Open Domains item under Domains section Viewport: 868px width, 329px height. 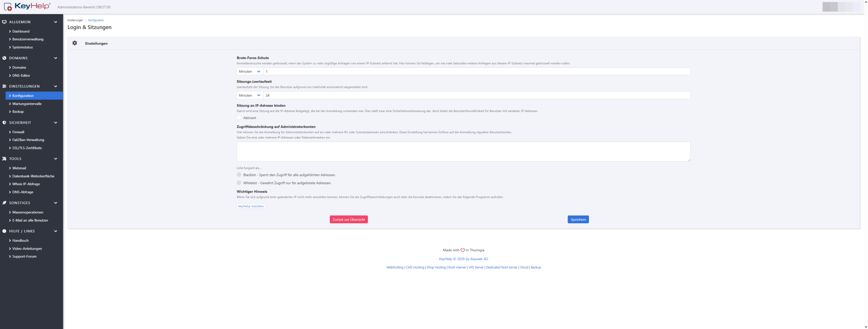[x=19, y=67]
